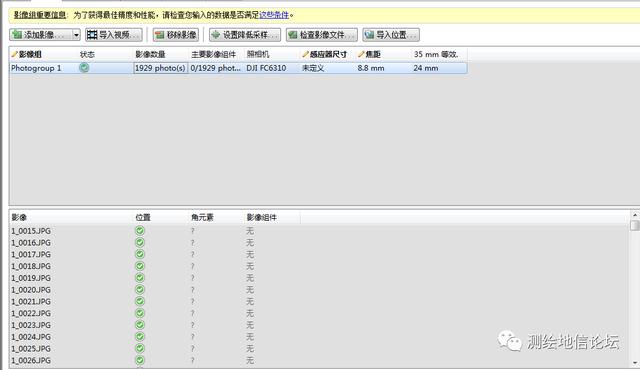This screenshot has height=370, width=640.
Task: Select image 1_0026.JPG
Action: (31, 361)
